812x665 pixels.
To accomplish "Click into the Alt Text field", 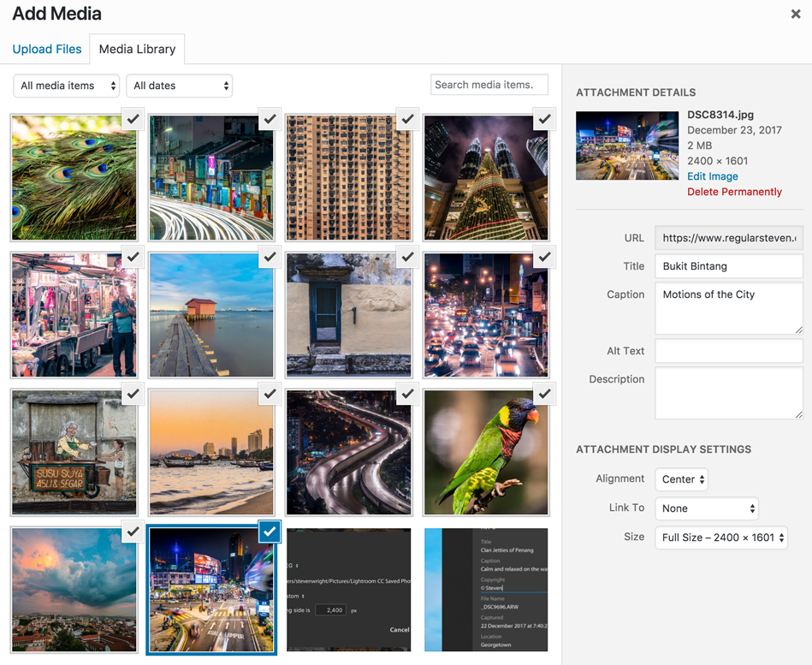I will (x=728, y=351).
